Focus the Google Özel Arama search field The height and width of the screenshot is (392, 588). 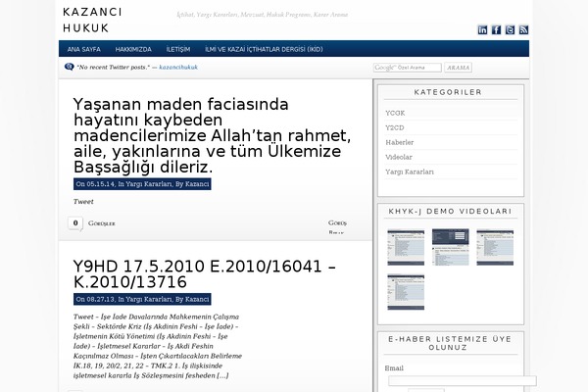pos(408,68)
